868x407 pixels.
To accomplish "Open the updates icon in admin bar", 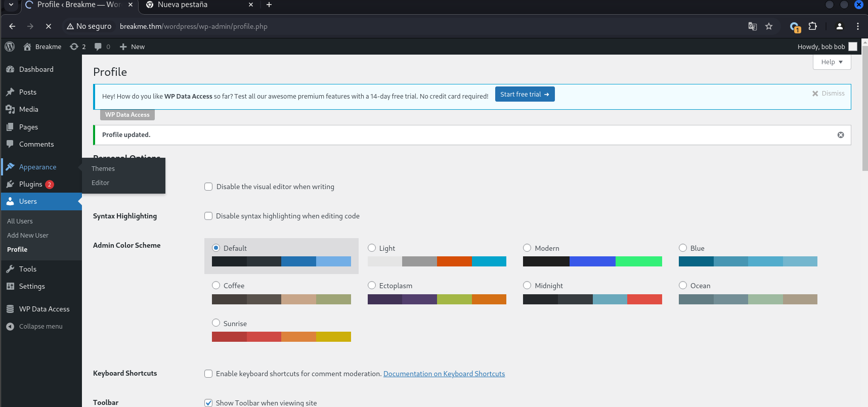I will [x=74, y=47].
